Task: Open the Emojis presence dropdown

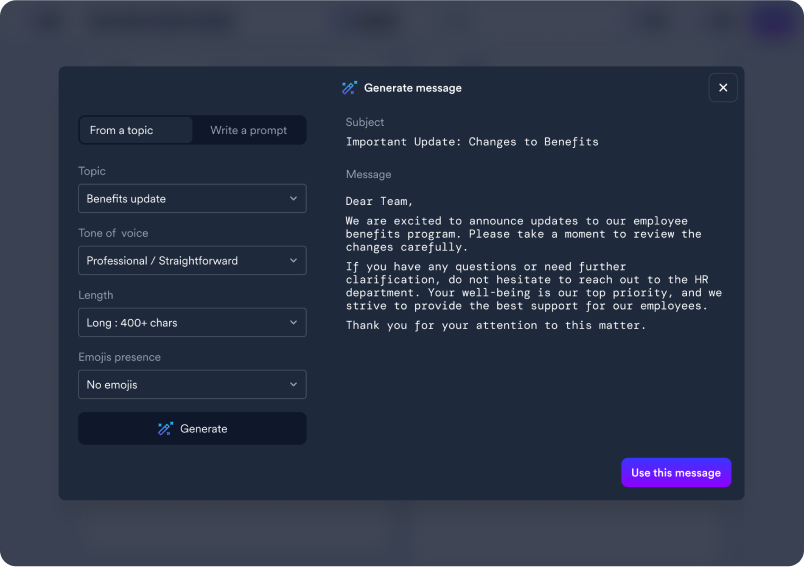Action: [x=192, y=385]
